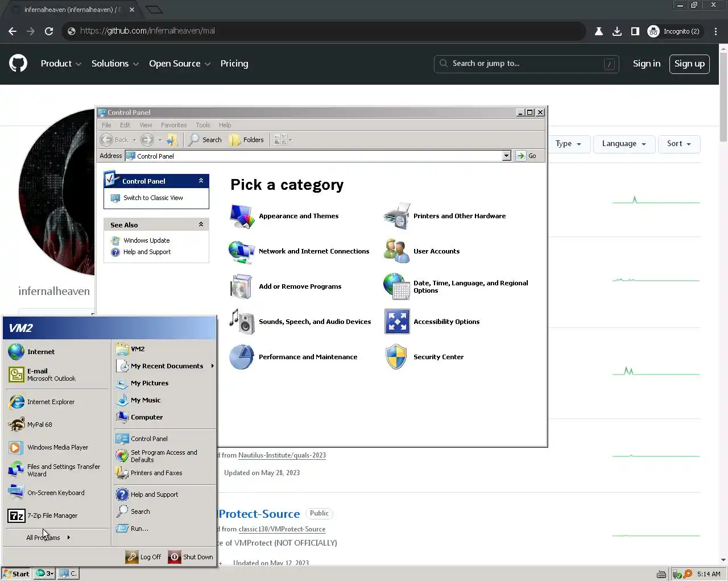Screen dimensions: 728x582
Task: Collapse the Control Panel side pane
Action: (201, 181)
